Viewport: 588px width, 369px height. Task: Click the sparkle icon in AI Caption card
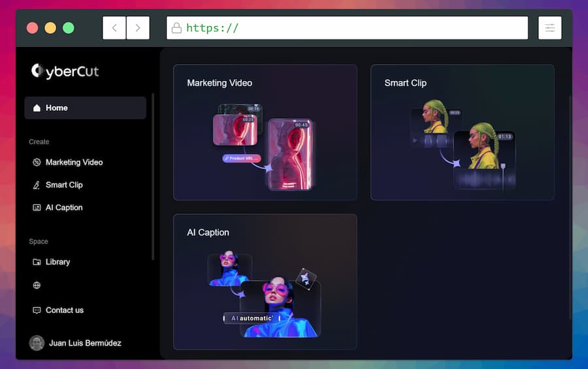(306, 279)
